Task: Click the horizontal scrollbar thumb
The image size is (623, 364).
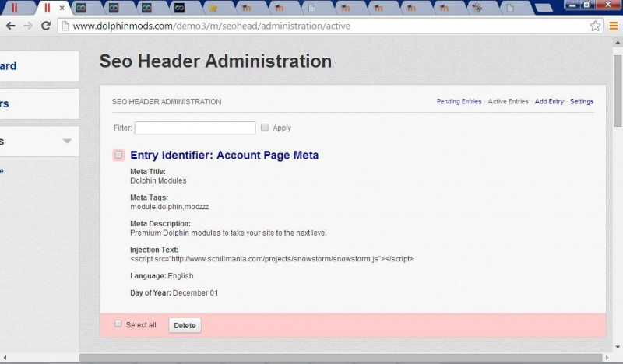Action: click(x=341, y=358)
